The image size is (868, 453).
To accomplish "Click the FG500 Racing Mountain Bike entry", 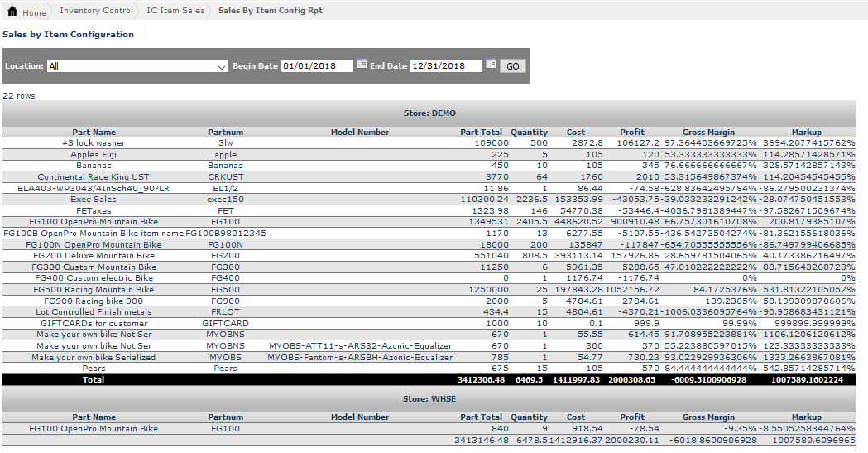I will 94,290.
